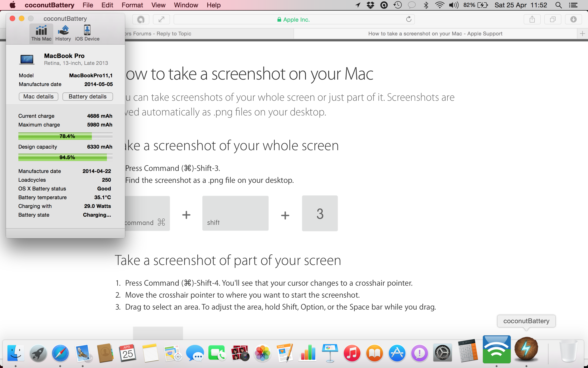588x368 pixels.
Task: Open Safari downloads button
Action: pyautogui.click(x=574, y=19)
